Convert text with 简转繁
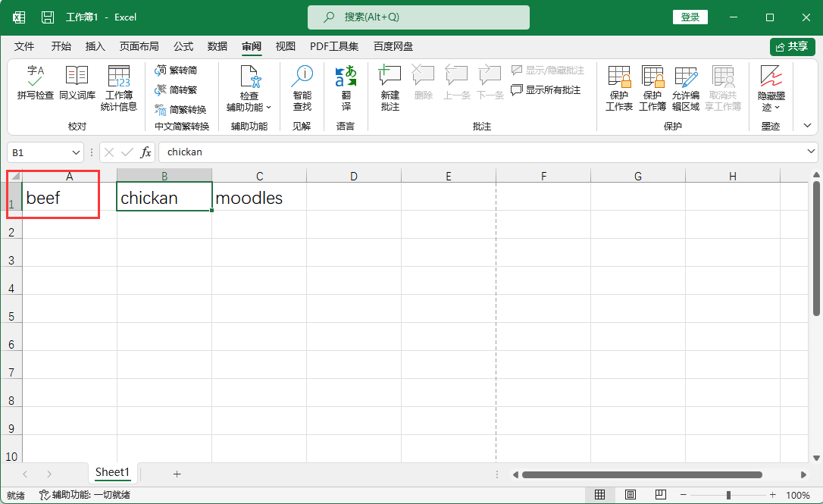This screenshot has height=504, width=823. [177, 89]
